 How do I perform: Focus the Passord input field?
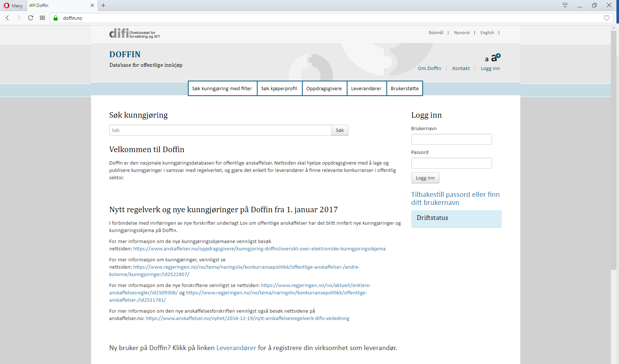(451, 163)
